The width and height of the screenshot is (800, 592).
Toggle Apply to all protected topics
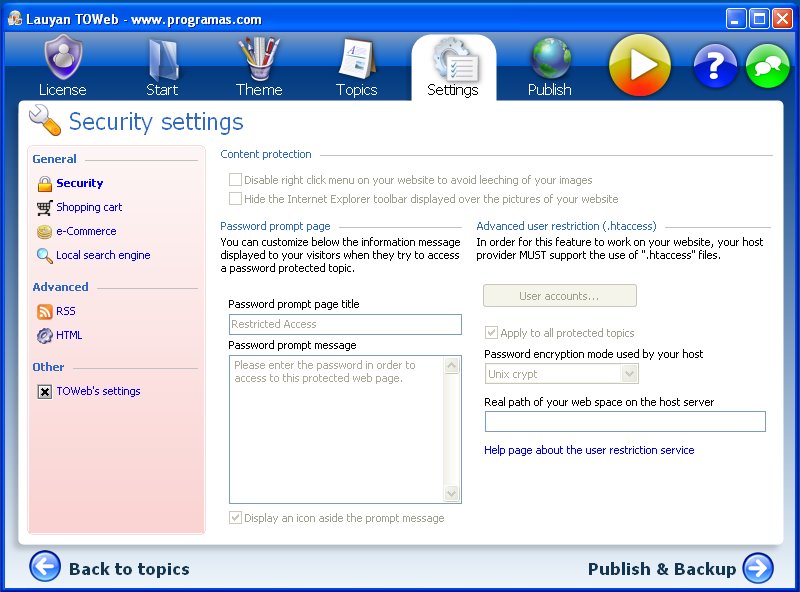[x=491, y=333]
